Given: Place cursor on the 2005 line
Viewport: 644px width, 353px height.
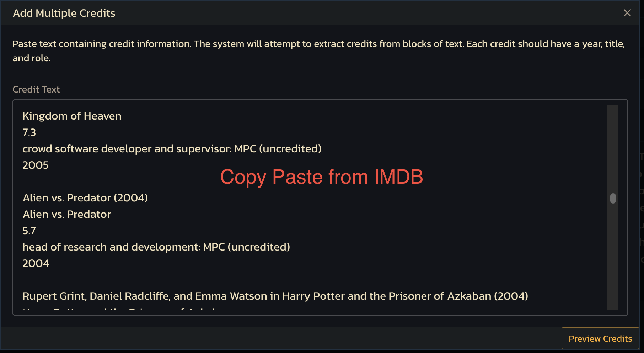Looking at the screenshot, I should (x=36, y=165).
